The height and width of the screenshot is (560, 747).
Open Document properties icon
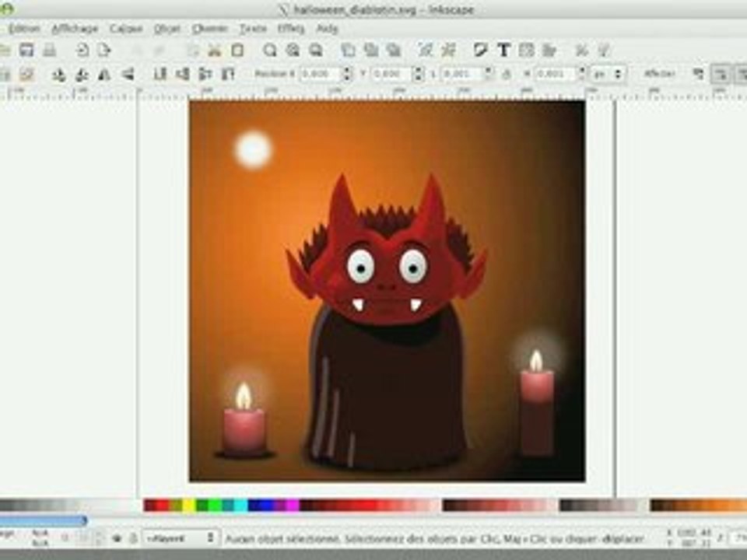pyautogui.click(x=604, y=50)
